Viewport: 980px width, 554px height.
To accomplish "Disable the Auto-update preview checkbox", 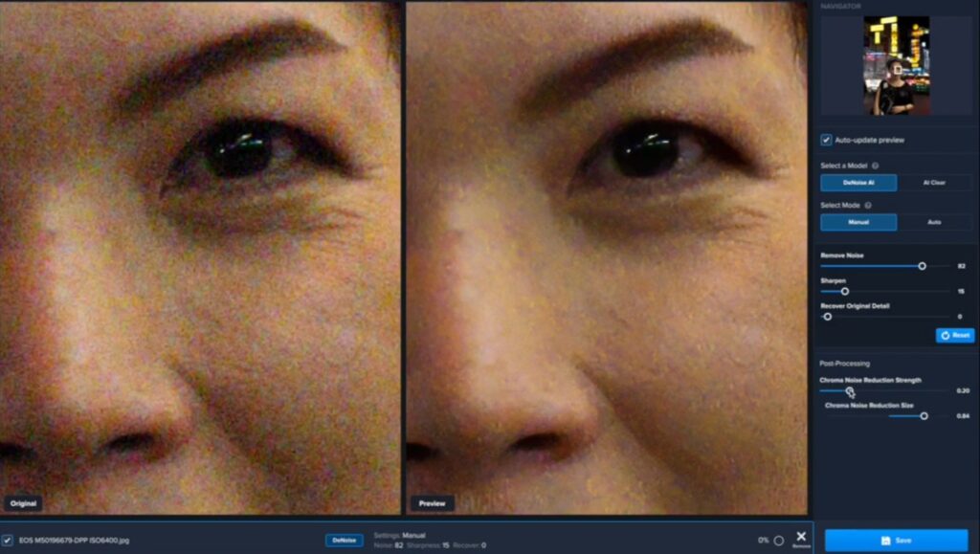I will pyautogui.click(x=826, y=140).
